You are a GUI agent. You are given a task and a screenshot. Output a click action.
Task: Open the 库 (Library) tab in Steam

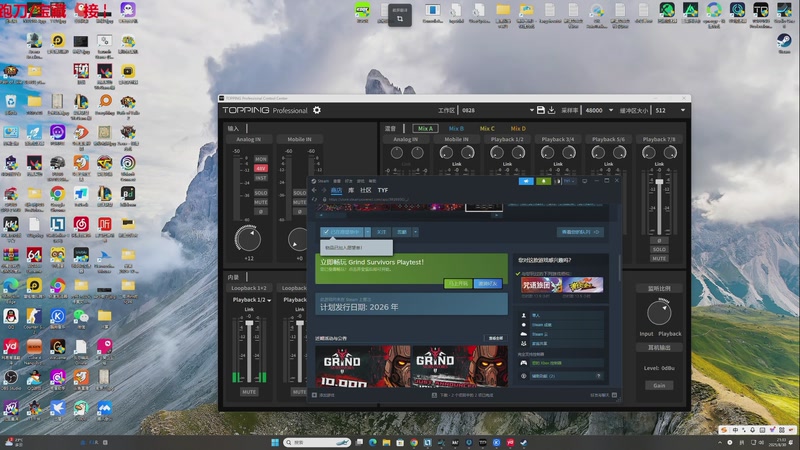point(351,190)
